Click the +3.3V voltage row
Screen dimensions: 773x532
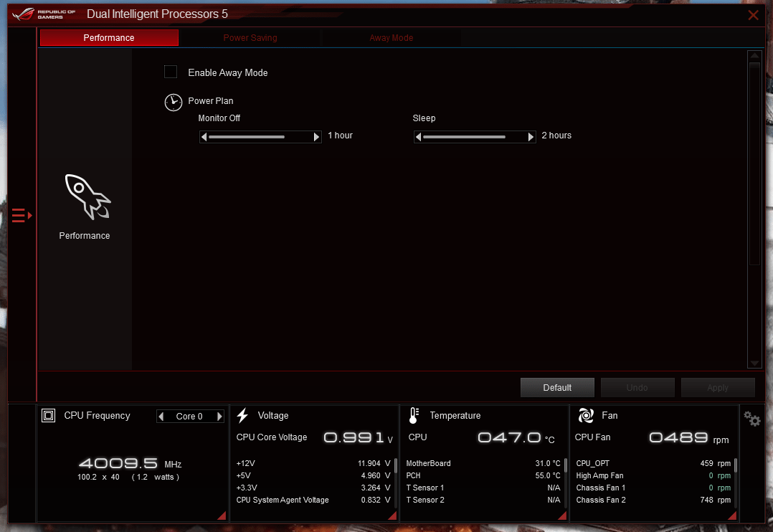[x=313, y=488]
